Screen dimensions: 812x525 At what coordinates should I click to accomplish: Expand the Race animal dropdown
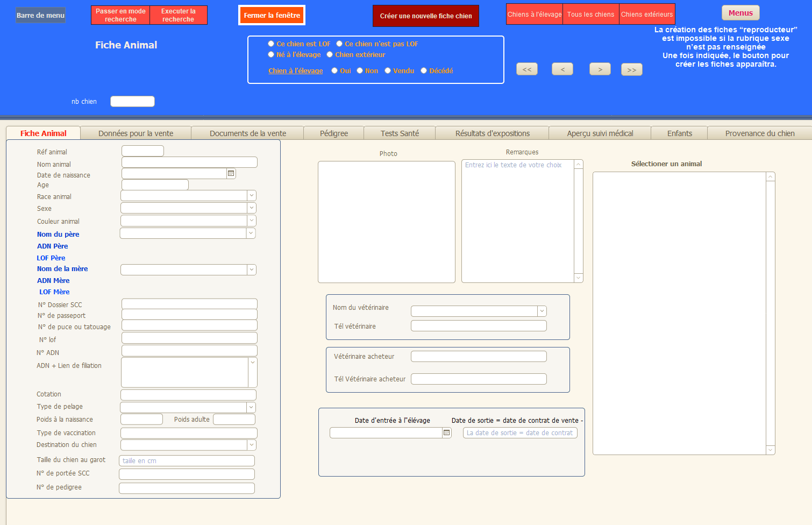pos(251,195)
